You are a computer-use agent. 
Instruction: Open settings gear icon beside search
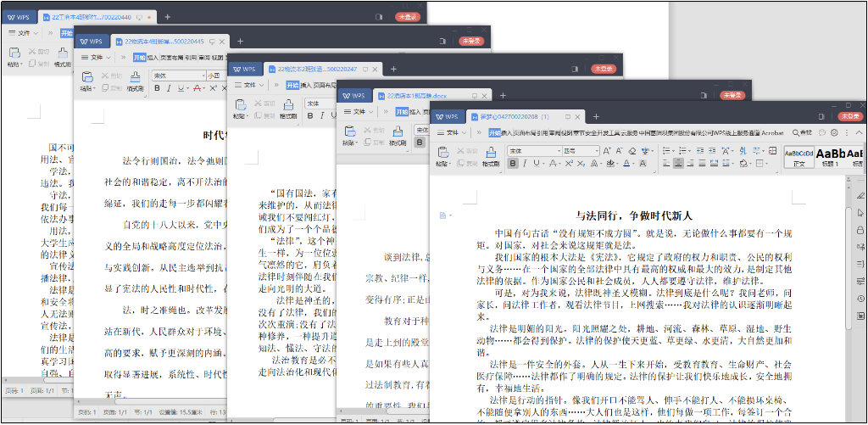pos(835,133)
